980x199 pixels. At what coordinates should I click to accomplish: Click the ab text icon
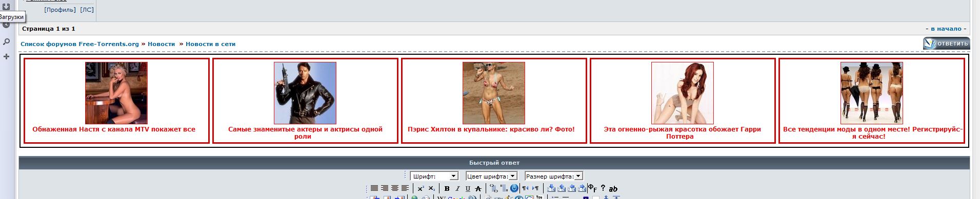pyautogui.click(x=613, y=189)
